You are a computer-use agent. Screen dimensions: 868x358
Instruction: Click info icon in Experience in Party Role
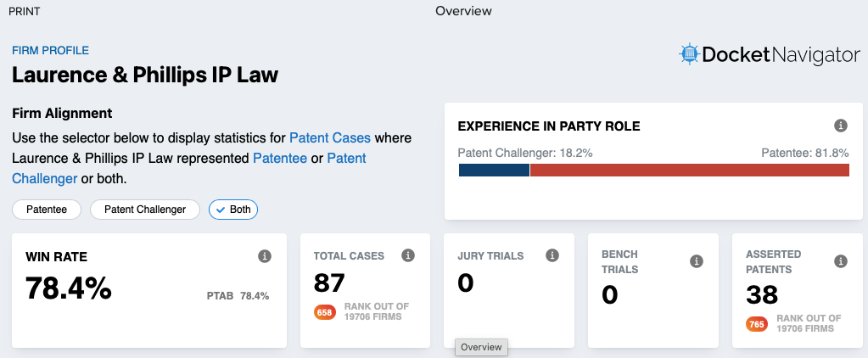(x=840, y=126)
